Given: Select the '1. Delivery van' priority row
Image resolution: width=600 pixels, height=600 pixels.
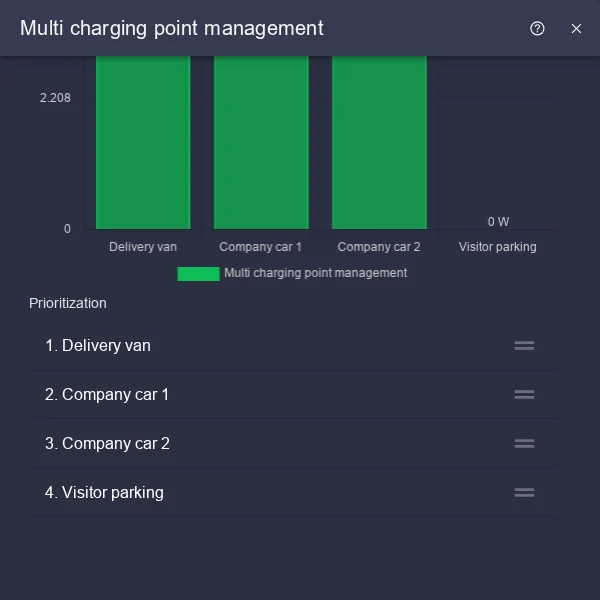Looking at the screenshot, I should pos(293,346).
